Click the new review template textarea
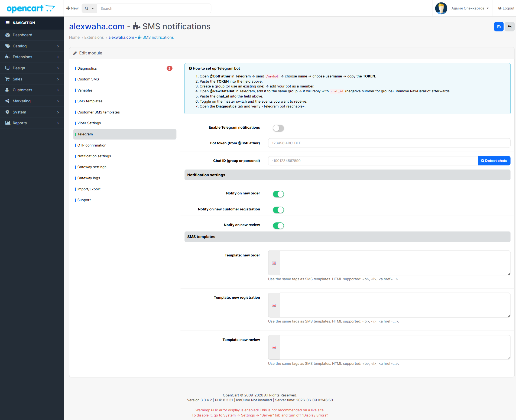The image size is (516, 420). pos(395,347)
